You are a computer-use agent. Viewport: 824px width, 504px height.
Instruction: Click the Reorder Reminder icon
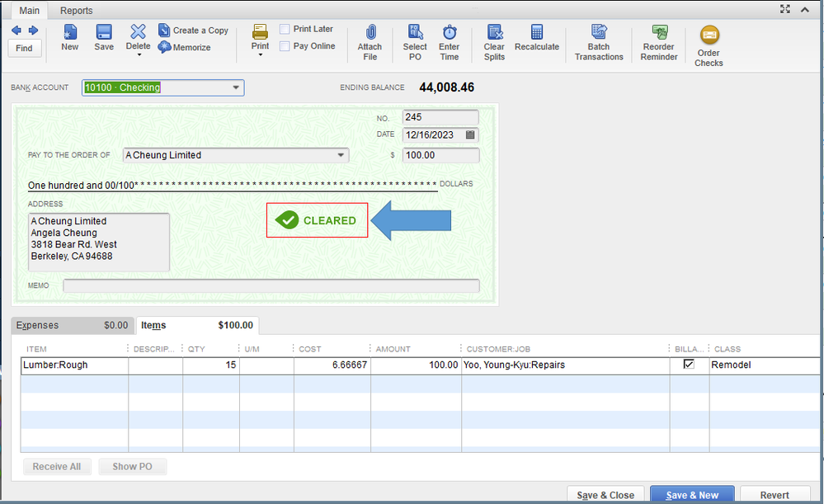click(x=660, y=32)
